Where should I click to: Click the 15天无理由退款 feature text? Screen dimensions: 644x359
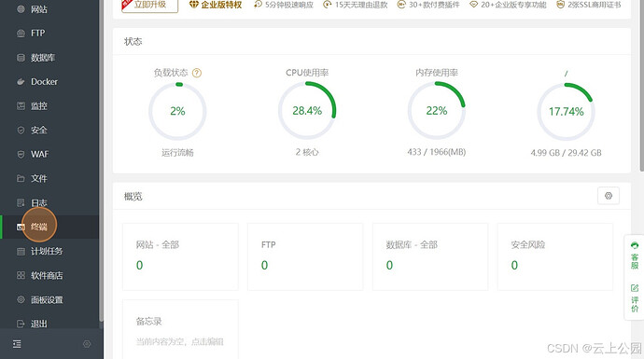point(361,5)
